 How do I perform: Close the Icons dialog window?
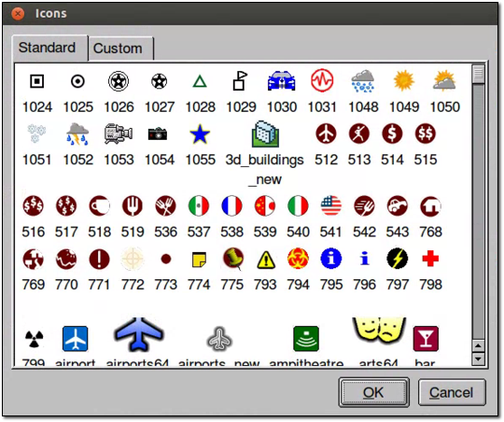click(18, 13)
